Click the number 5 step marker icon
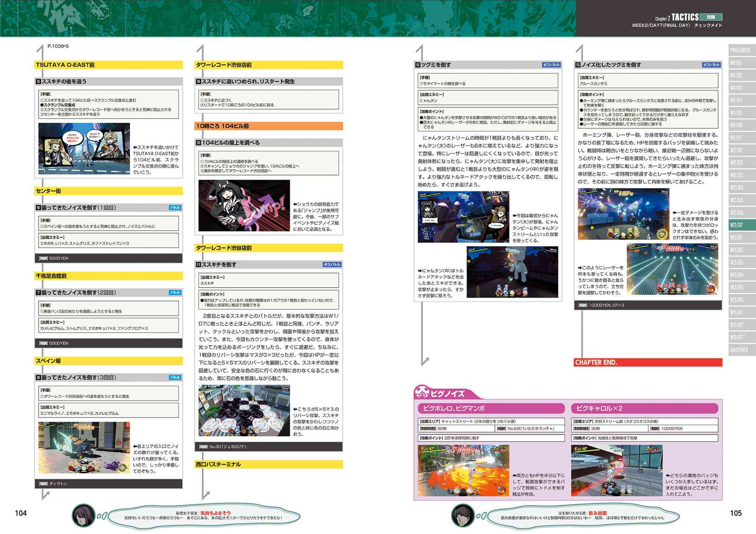 38,82
